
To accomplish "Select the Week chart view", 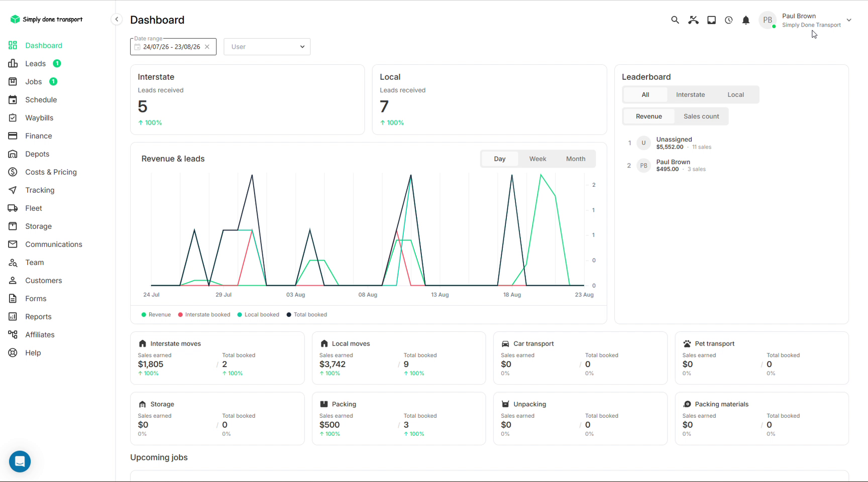I will (x=537, y=159).
